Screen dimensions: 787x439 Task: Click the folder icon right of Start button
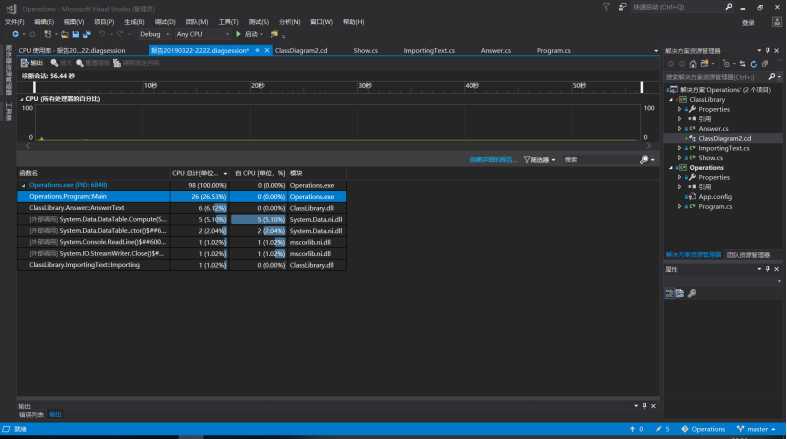274,34
